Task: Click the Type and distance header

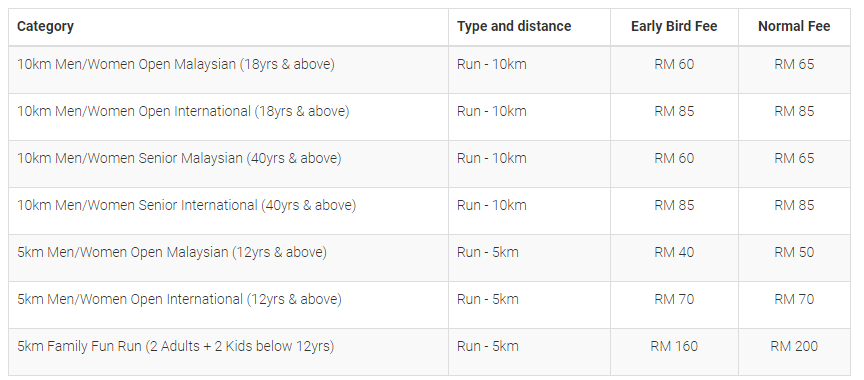Action: pos(514,26)
